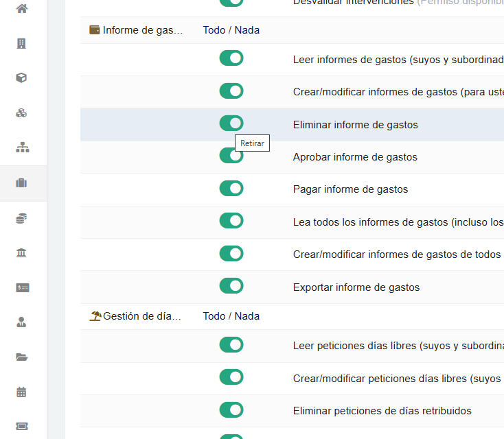Open Third Parties building icon

click(22, 43)
